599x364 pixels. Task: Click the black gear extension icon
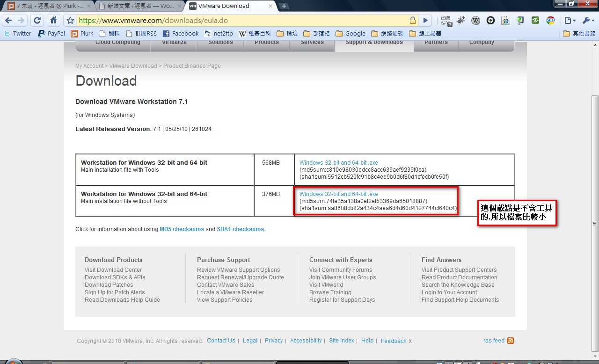pos(490,21)
